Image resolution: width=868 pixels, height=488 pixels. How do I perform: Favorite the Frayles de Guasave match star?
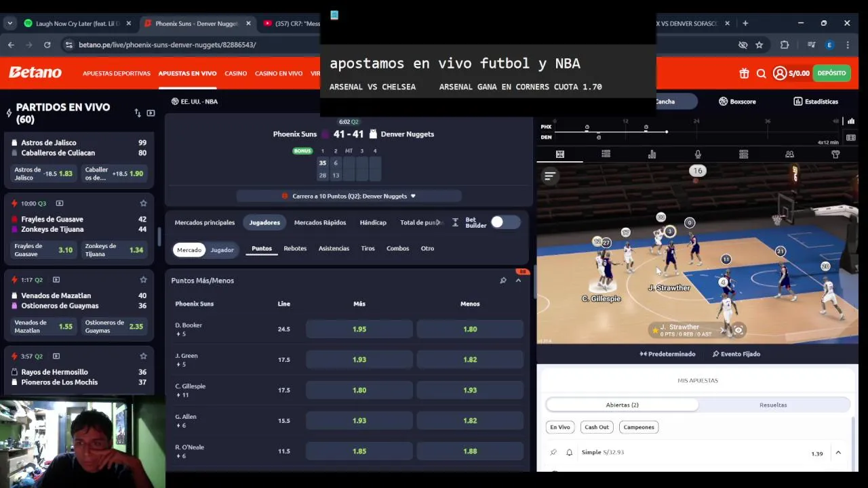(x=143, y=203)
